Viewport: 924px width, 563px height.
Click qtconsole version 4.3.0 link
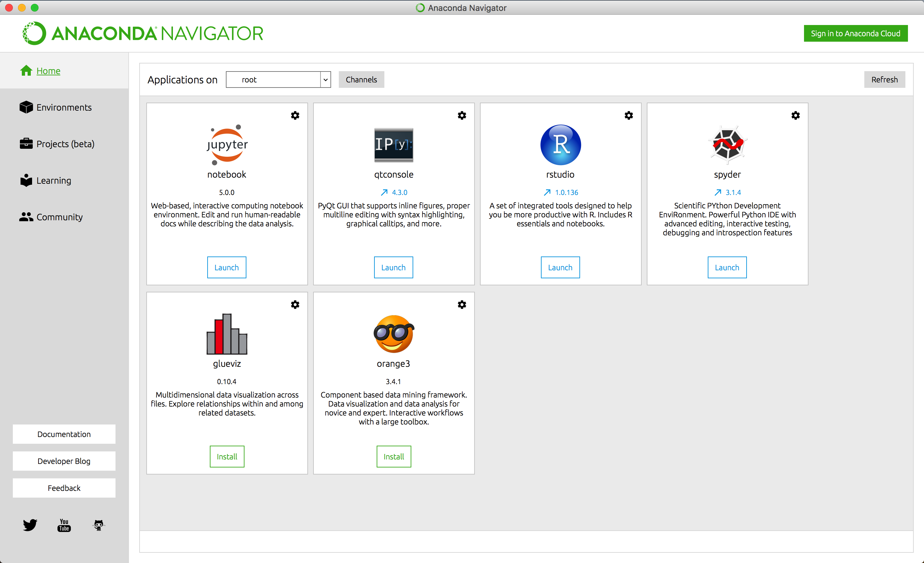pos(400,192)
